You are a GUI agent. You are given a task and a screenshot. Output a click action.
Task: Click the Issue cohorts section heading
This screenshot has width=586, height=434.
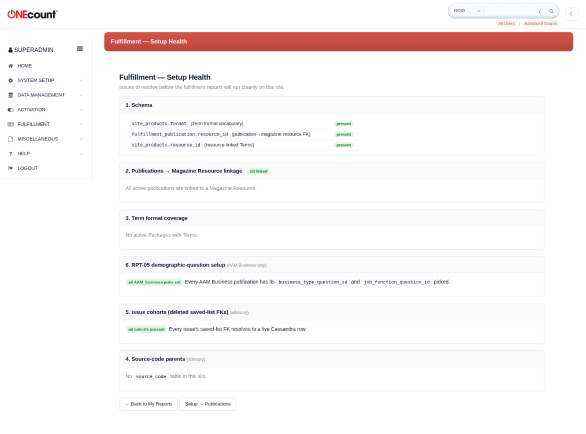[176, 312]
